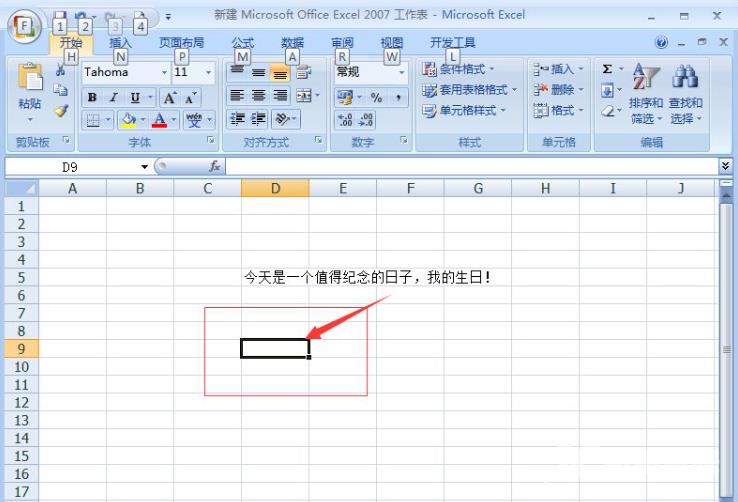Copy selection using copy icon

point(61,90)
